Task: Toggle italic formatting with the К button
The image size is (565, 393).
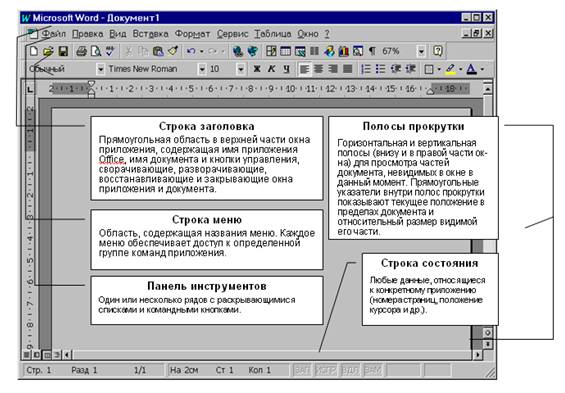Action: tap(271, 69)
